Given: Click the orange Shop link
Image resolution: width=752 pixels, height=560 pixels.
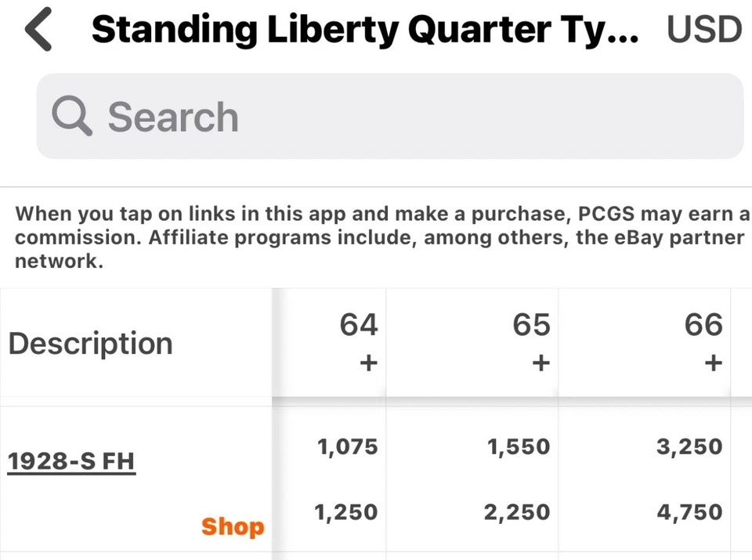Looking at the screenshot, I should [x=232, y=526].
